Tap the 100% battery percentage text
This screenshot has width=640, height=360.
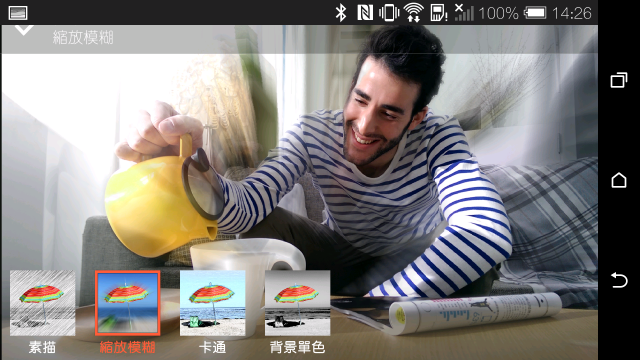point(498,13)
